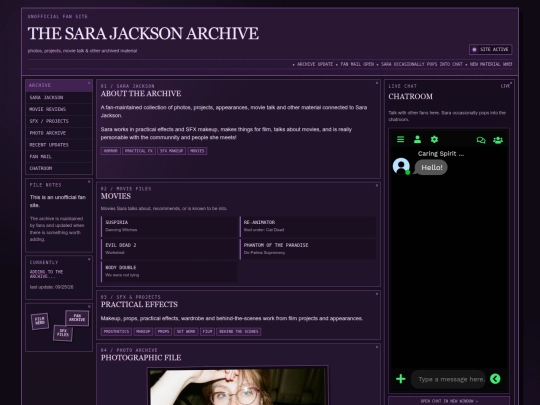This screenshot has width=540, height=405.
Task: Click the About The Archive heading
Action: tap(141, 94)
